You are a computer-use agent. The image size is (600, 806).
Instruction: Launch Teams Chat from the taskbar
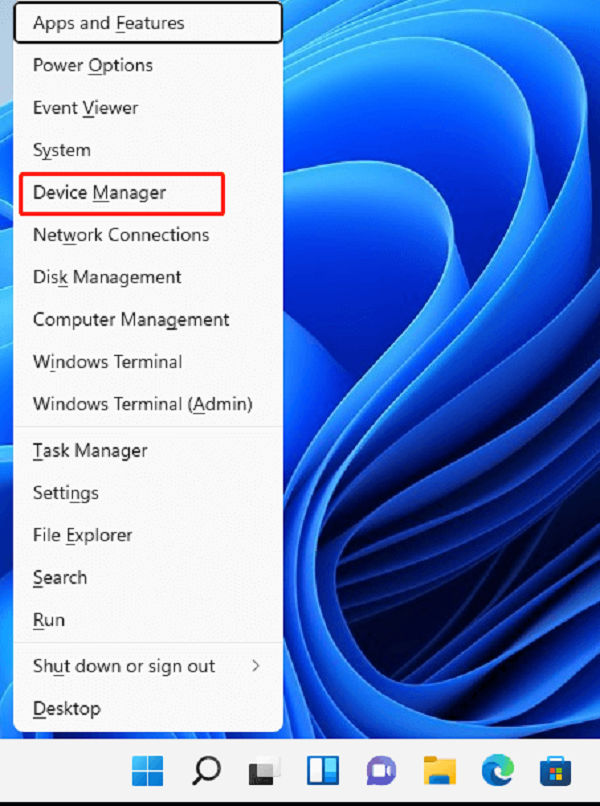click(x=381, y=771)
